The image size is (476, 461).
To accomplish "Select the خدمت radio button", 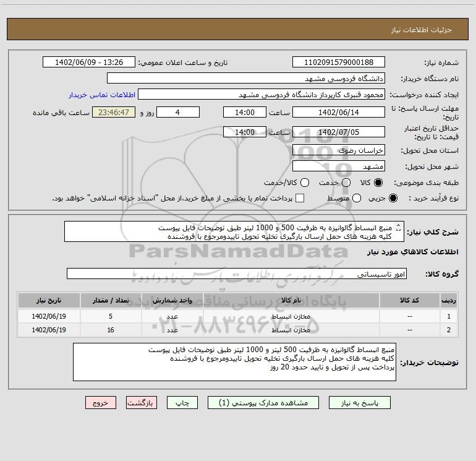I will (346, 183).
